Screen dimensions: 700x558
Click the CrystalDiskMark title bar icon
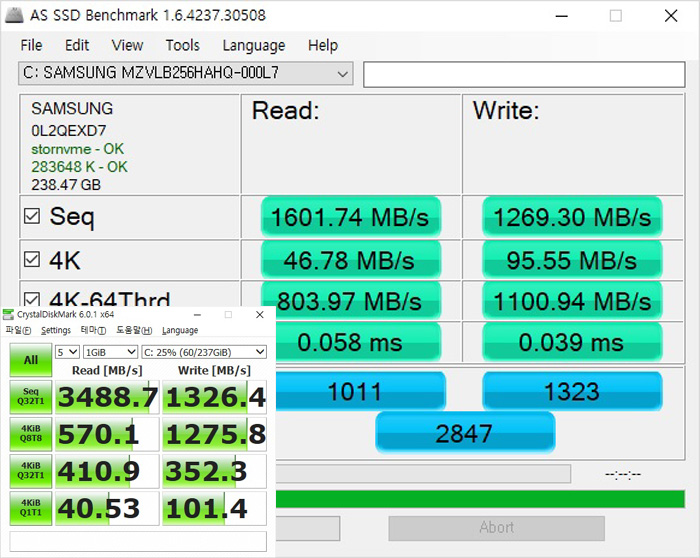click(8, 315)
